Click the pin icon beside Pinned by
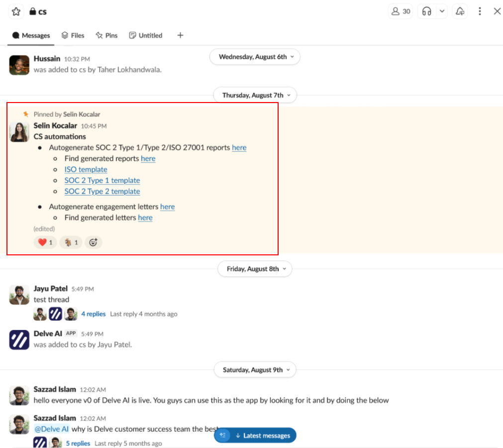 click(x=26, y=114)
